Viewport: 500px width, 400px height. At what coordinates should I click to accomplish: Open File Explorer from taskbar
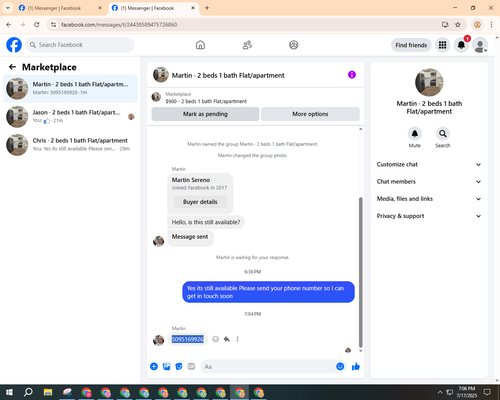[48, 392]
